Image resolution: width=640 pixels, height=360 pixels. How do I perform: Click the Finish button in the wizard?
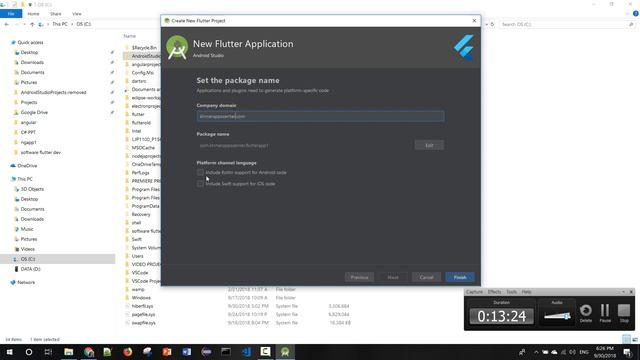coord(460,277)
